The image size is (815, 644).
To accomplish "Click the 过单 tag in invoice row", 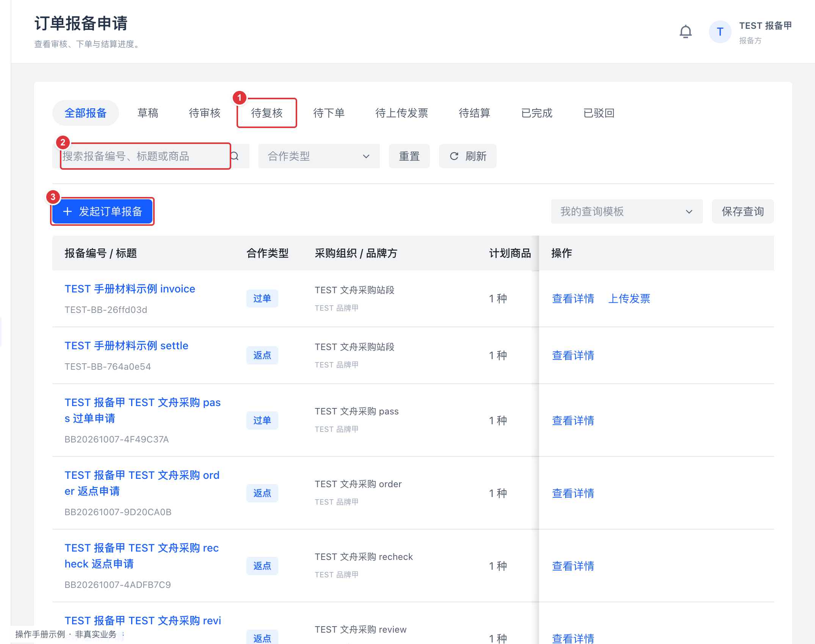I will pos(262,299).
